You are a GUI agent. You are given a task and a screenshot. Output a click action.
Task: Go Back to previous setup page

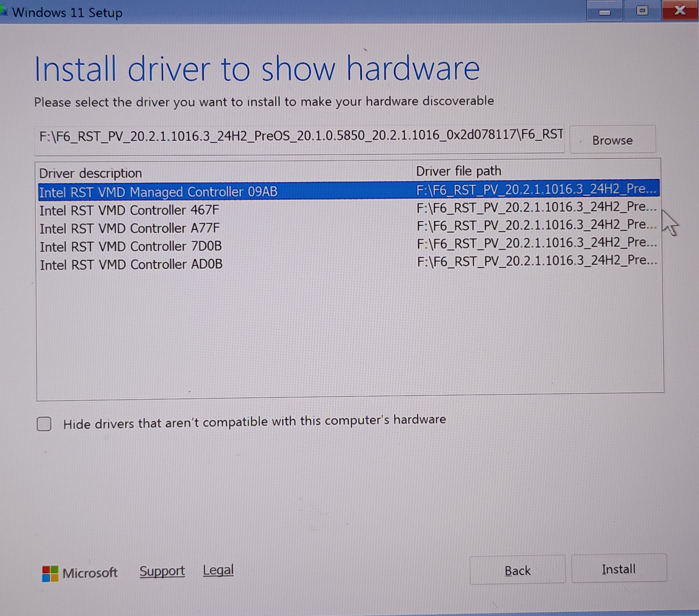[517, 570]
